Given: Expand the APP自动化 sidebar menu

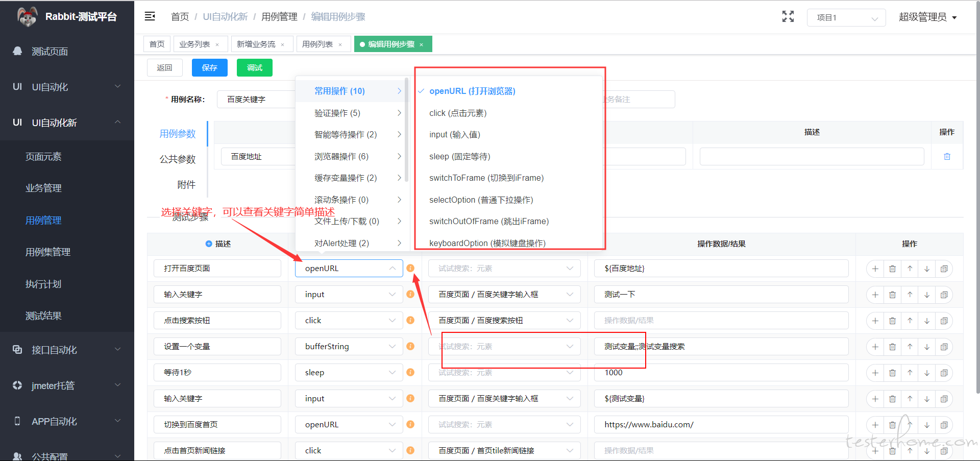Looking at the screenshot, I should 67,421.
